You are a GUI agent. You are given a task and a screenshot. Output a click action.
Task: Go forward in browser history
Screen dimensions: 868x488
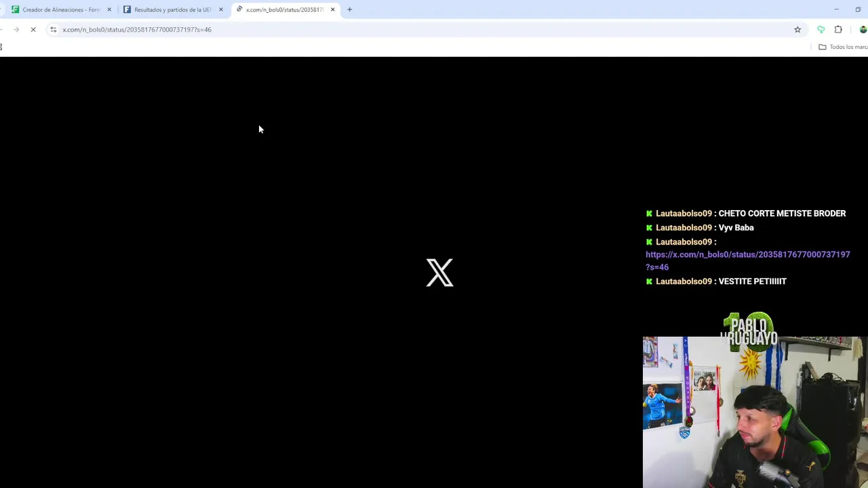[16, 29]
